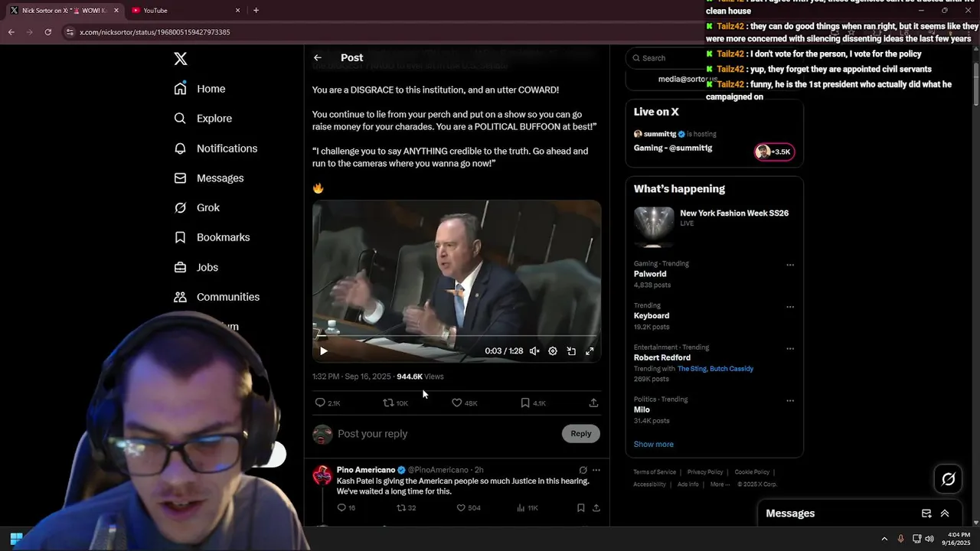Open Privacy Policy link

tap(705, 472)
